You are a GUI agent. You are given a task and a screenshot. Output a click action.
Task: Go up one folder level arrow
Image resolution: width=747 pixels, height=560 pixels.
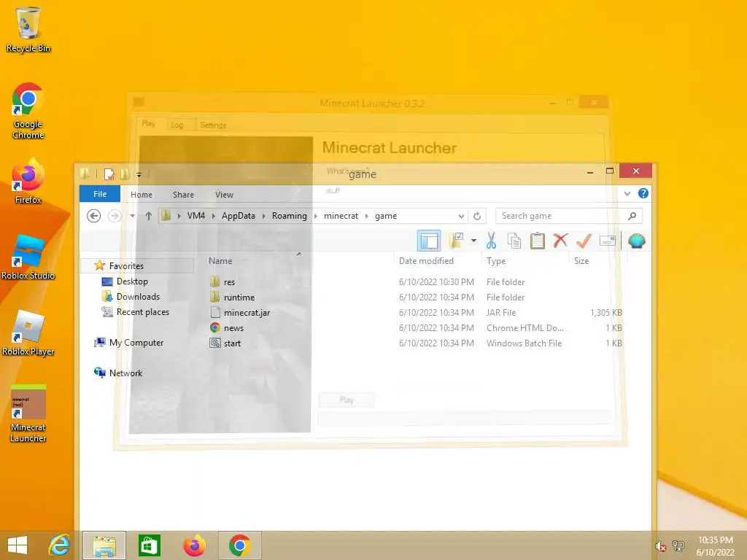(149, 216)
